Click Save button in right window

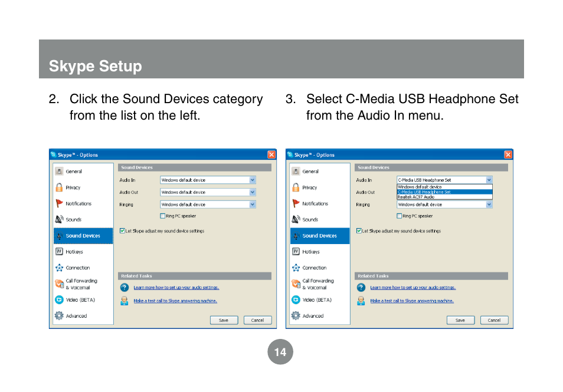tap(461, 320)
